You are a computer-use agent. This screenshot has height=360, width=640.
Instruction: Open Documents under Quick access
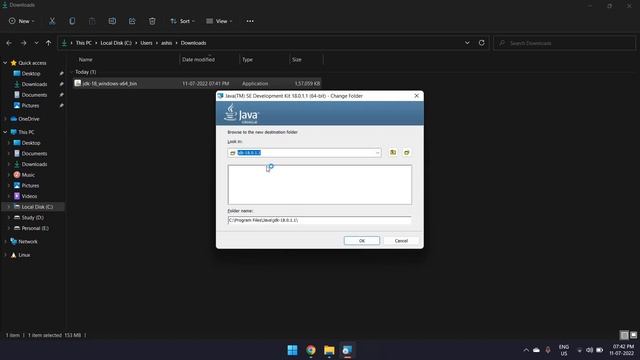(x=34, y=95)
